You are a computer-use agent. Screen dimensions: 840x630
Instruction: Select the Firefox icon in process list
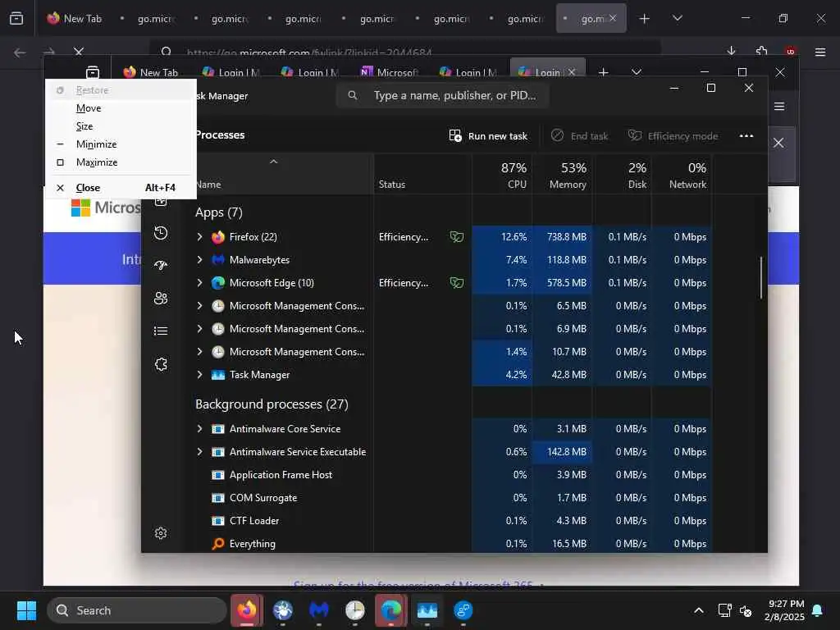[218, 237]
